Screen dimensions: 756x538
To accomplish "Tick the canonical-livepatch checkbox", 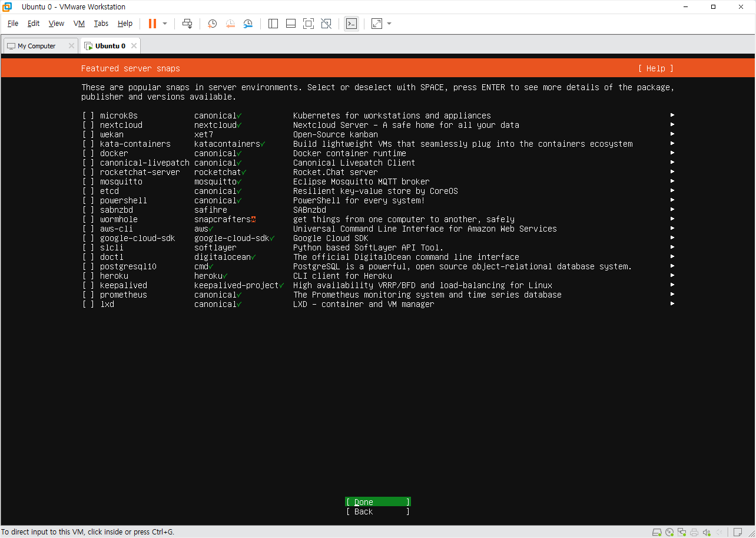I will pyautogui.click(x=88, y=163).
